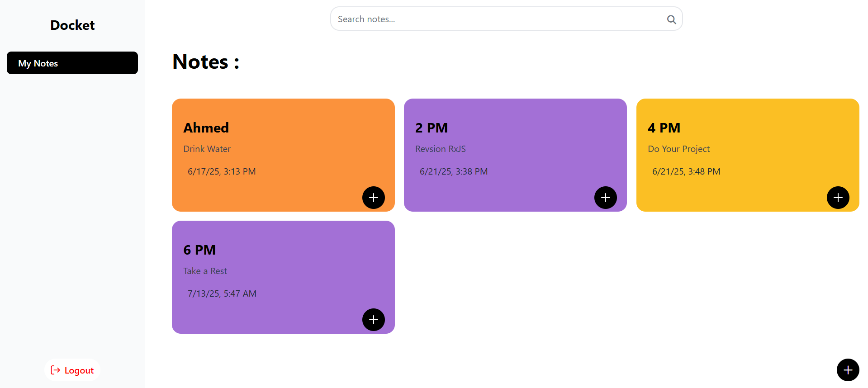Focus the Search notes field
This screenshot has height=388, width=868.
[506, 19]
